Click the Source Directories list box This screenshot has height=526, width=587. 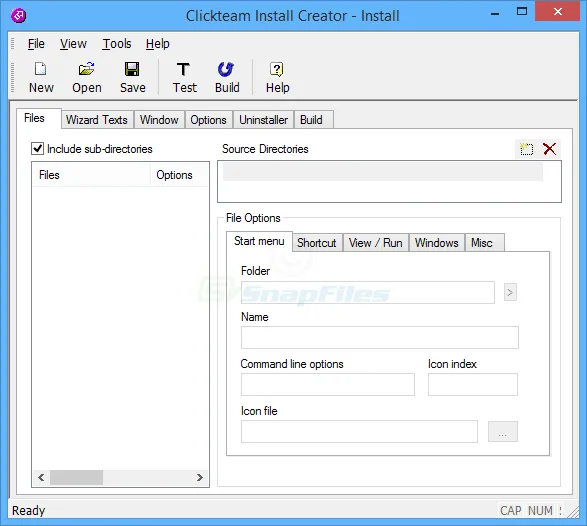point(389,182)
